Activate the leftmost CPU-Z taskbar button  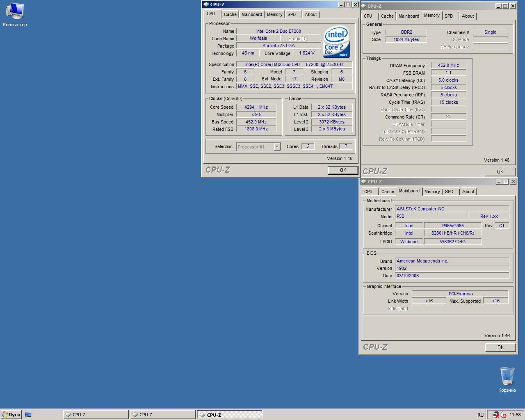point(96,415)
